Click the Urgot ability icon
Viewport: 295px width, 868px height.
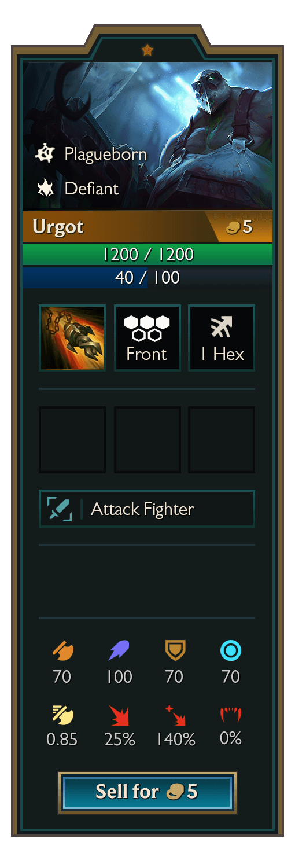72,338
